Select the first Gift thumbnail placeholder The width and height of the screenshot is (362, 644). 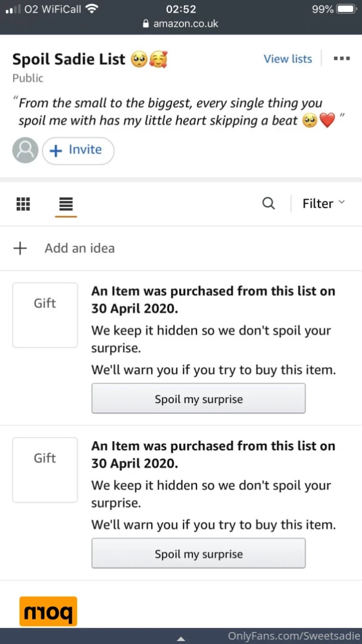pyautogui.click(x=45, y=315)
